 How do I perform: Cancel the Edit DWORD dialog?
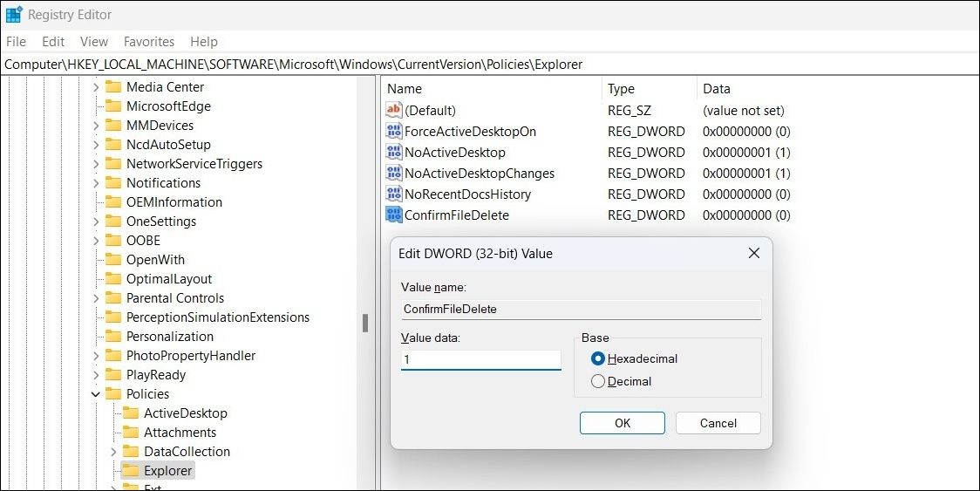(x=718, y=423)
